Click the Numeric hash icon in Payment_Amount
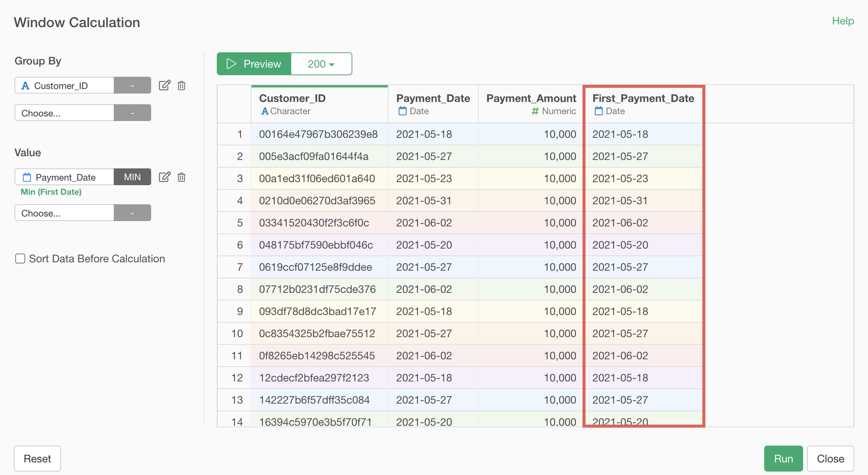The image size is (868, 475). (x=535, y=111)
